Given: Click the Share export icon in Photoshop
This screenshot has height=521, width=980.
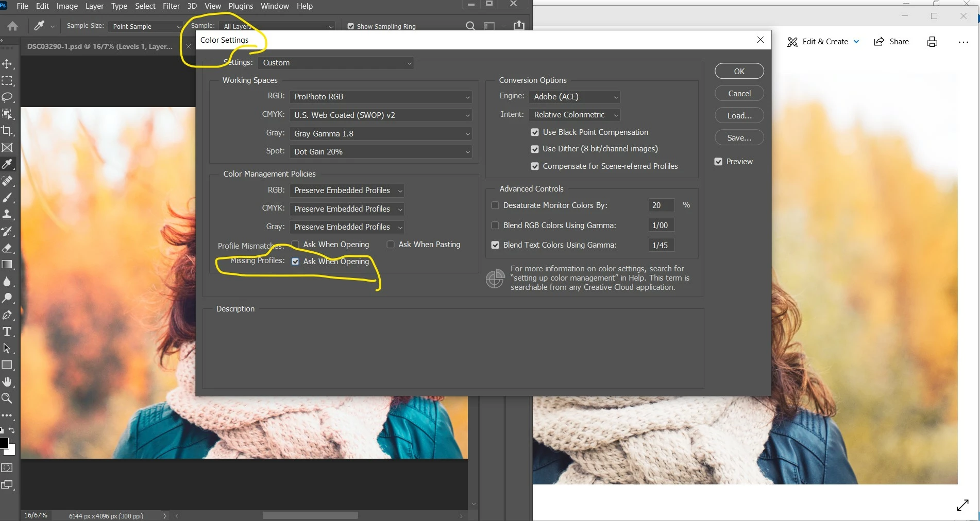Looking at the screenshot, I should 519,26.
